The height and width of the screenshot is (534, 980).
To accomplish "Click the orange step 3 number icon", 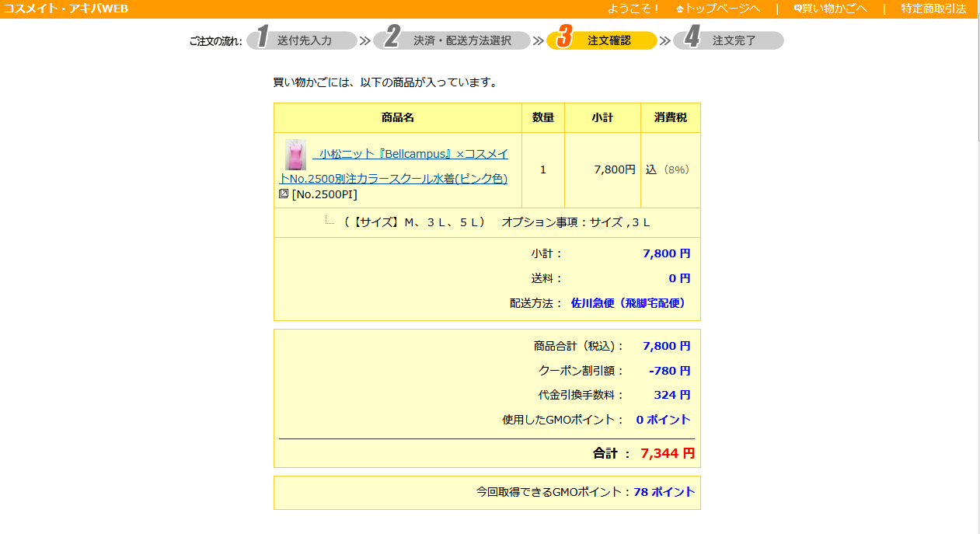I will [x=565, y=38].
